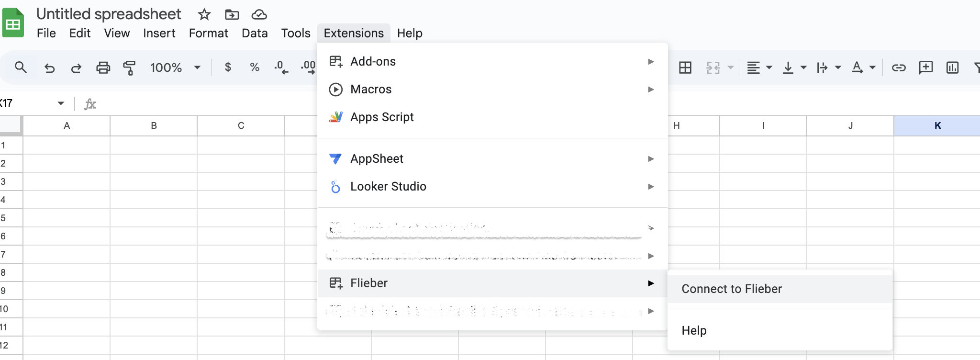Open the name box dropdown arrow
The image size is (980, 360).
(61, 103)
